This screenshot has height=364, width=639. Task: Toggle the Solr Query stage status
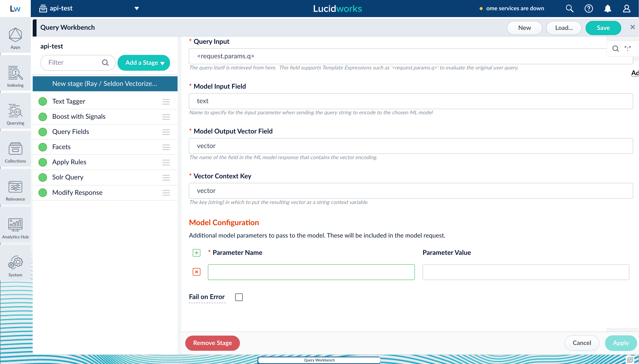click(43, 177)
